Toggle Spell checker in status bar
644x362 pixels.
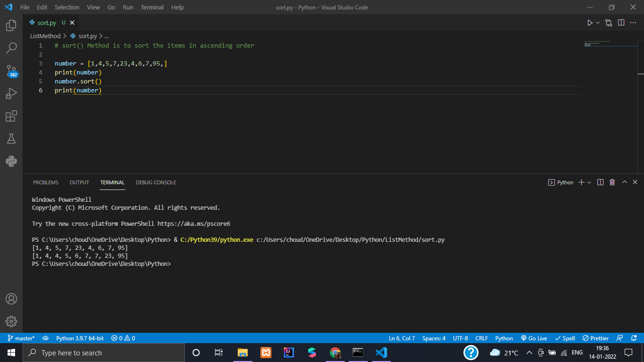point(565,338)
